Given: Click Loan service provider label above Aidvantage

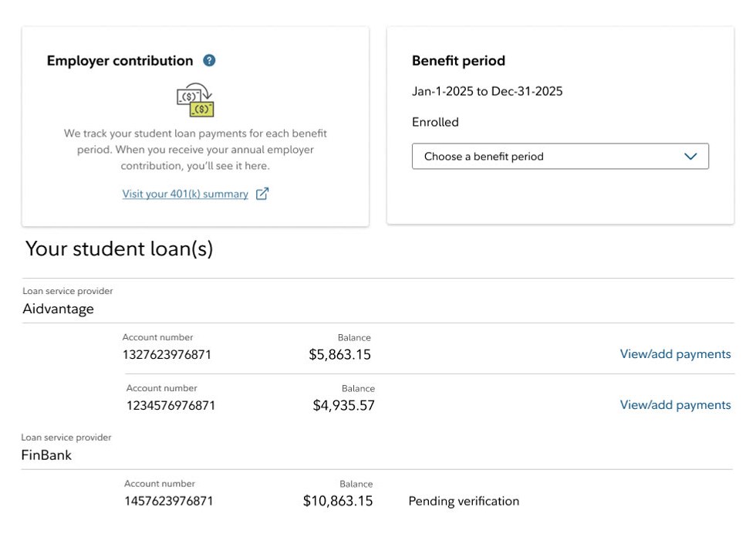Looking at the screenshot, I should pos(68,291).
